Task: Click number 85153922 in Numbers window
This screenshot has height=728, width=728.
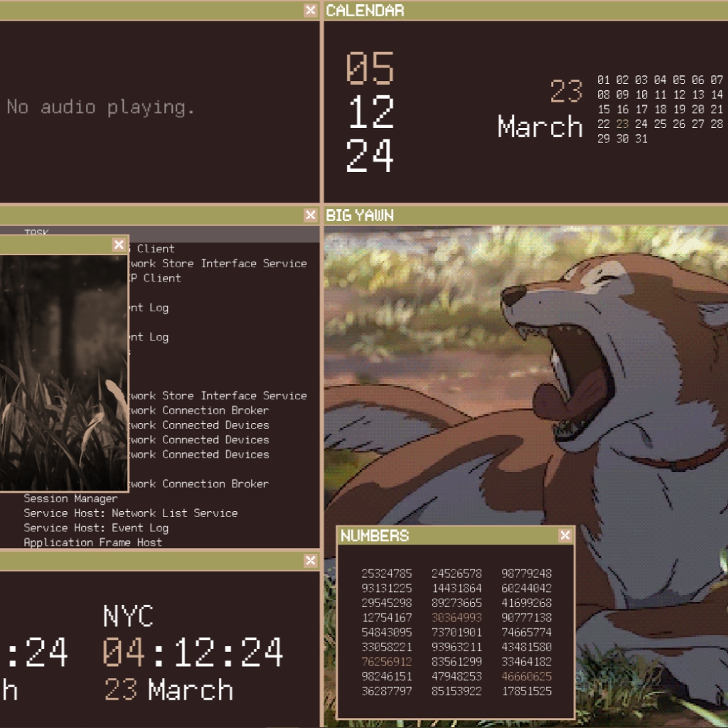Action: (457, 691)
